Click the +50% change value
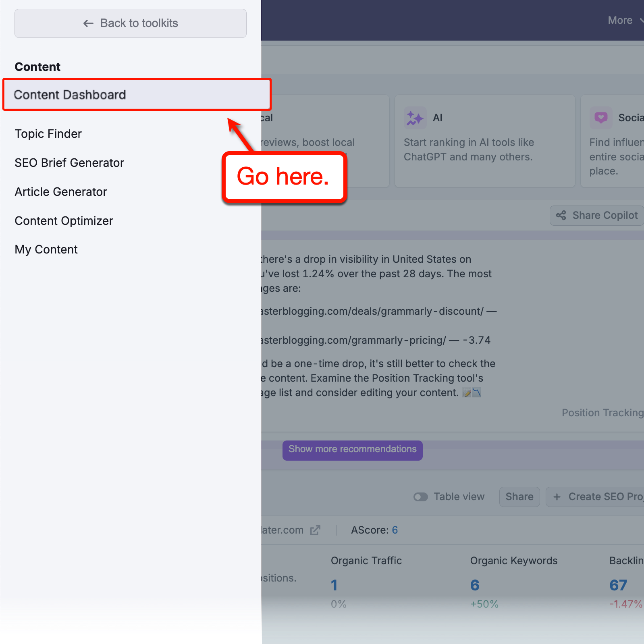The height and width of the screenshot is (644, 644). (x=484, y=604)
